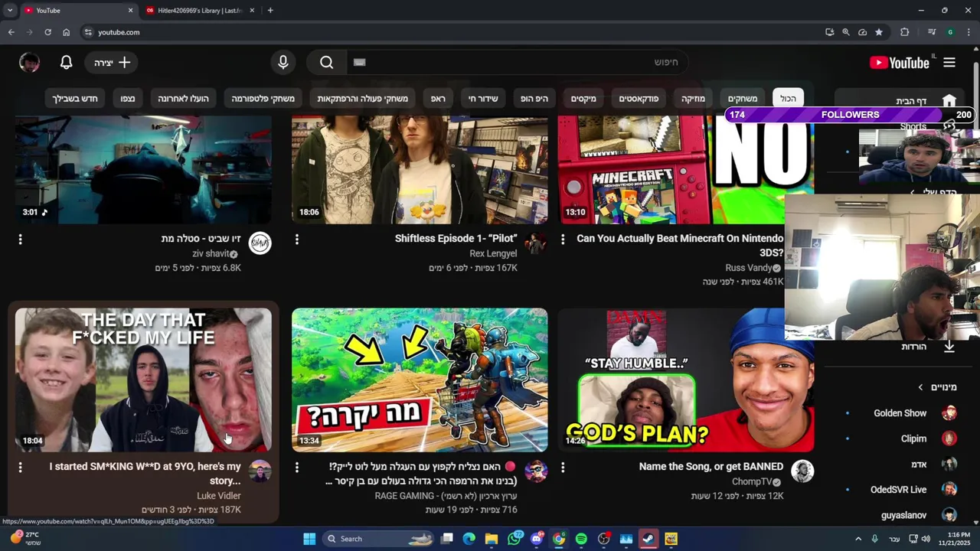This screenshot has height=551, width=980.
Task: Show hidden system tray icons
Action: click(x=858, y=539)
